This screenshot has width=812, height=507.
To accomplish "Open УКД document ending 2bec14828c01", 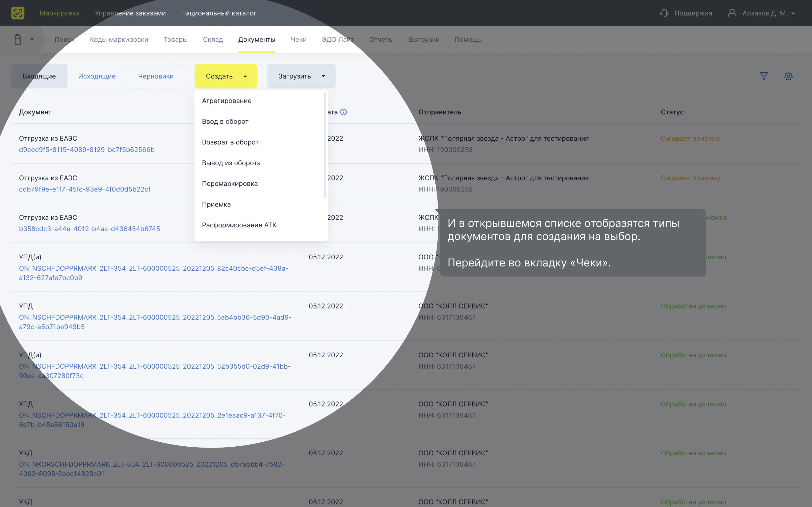I will 152,469.
